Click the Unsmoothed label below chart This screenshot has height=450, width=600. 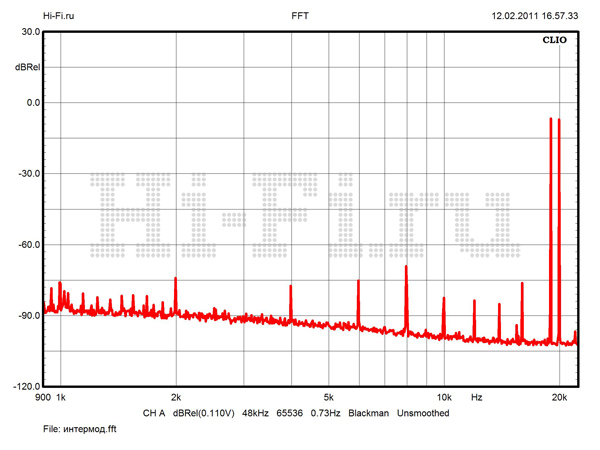(x=423, y=413)
